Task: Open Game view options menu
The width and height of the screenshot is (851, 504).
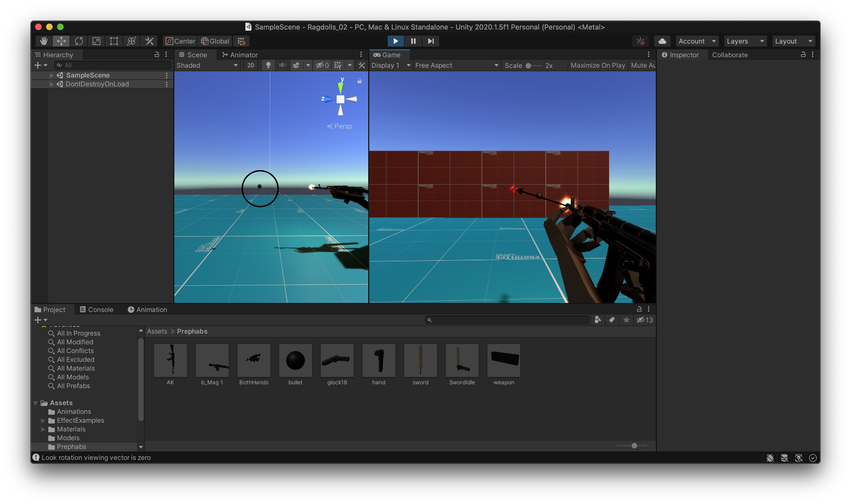Action: (x=648, y=54)
